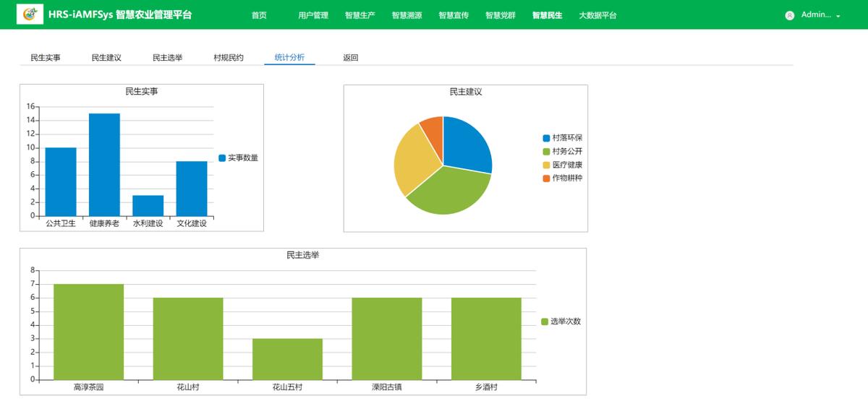
Task: Toggle the 作物耕种 orange legend swatch
Action: (546, 178)
